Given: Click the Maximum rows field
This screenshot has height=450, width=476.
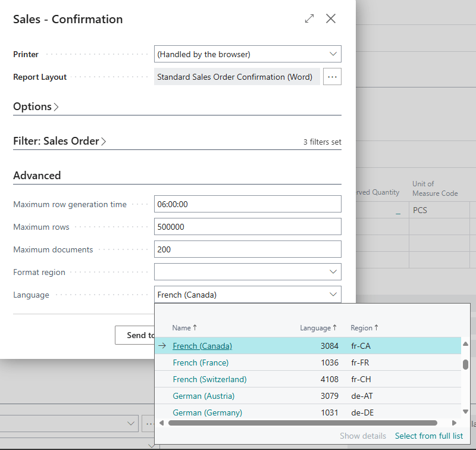Looking at the screenshot, I should coord(247,227).
